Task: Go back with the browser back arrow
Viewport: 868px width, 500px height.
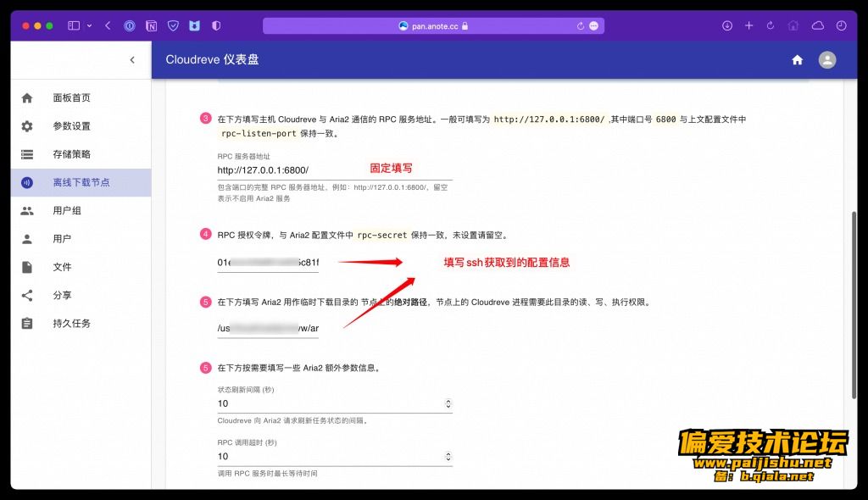Action: [108, 25]
